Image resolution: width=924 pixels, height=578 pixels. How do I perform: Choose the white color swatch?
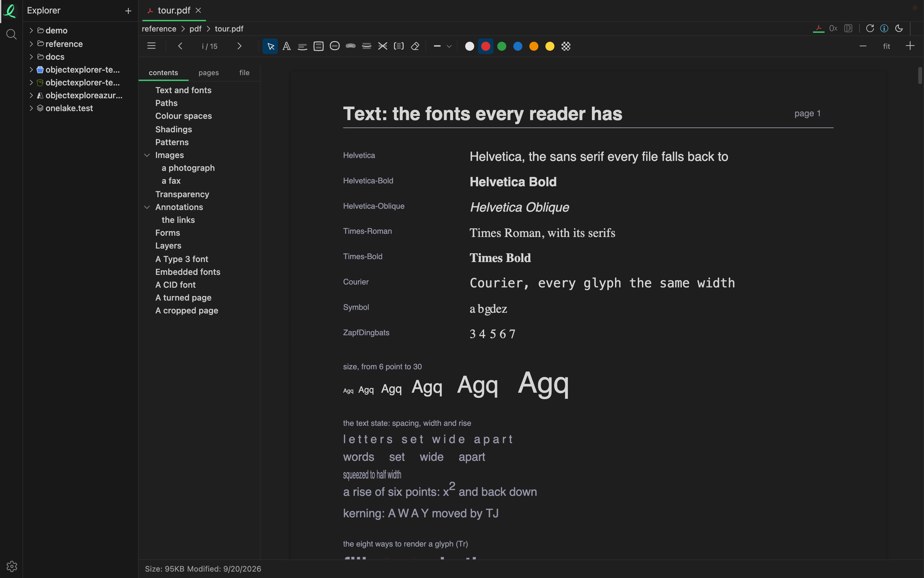pyautogui.click(x=470, y=46)
